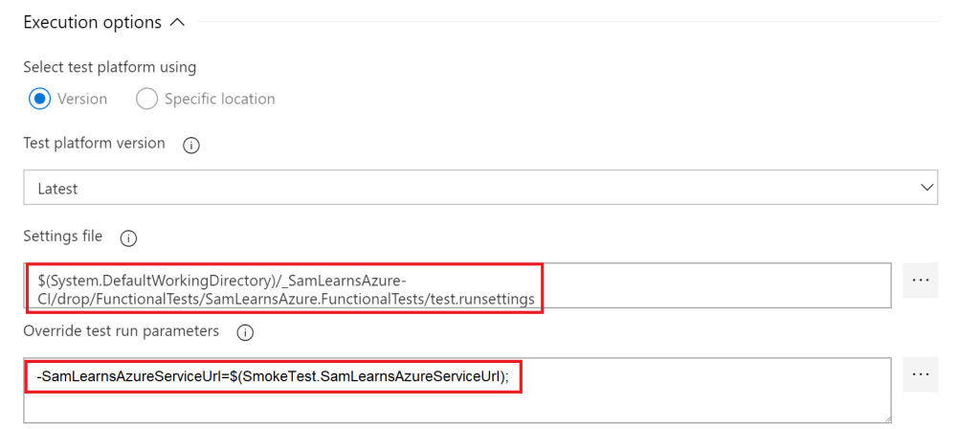This screenshot has width=980, height=429.
Task: Click the Select test platform using label
Action: coord(109,67)
